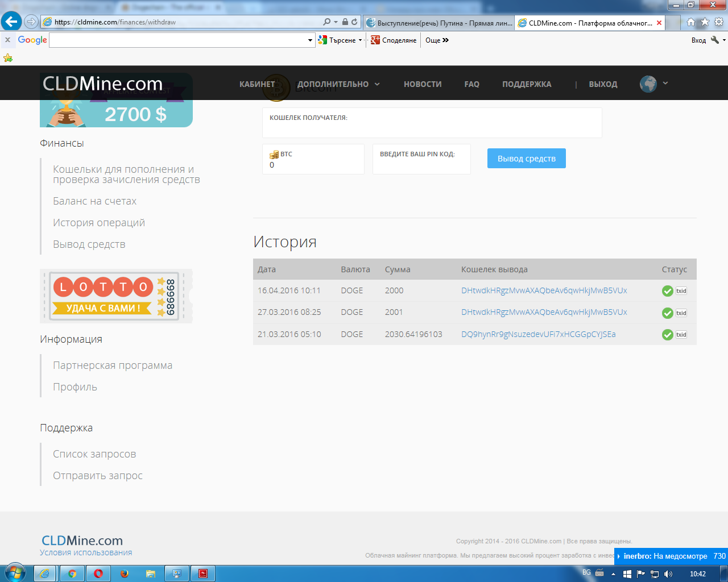The width and height of the screenshot is (728, 582).
Task: Click the green status check on the 21.03.2016 row
Action: (x=668, y=335)
